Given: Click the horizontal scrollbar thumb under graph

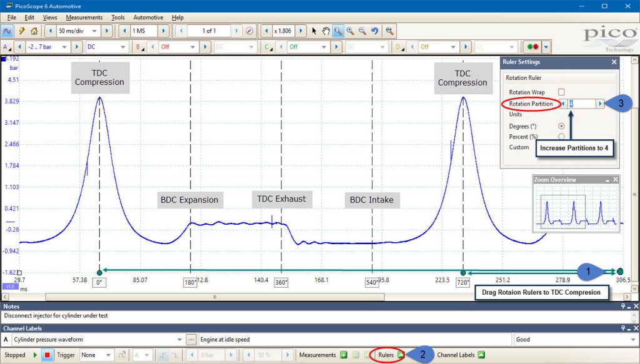Looking at the screenshot, I should [x=215, y=297].
